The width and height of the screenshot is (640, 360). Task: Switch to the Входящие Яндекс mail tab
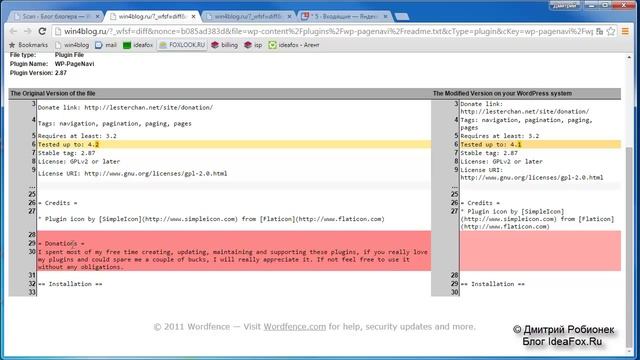[343, 16]
